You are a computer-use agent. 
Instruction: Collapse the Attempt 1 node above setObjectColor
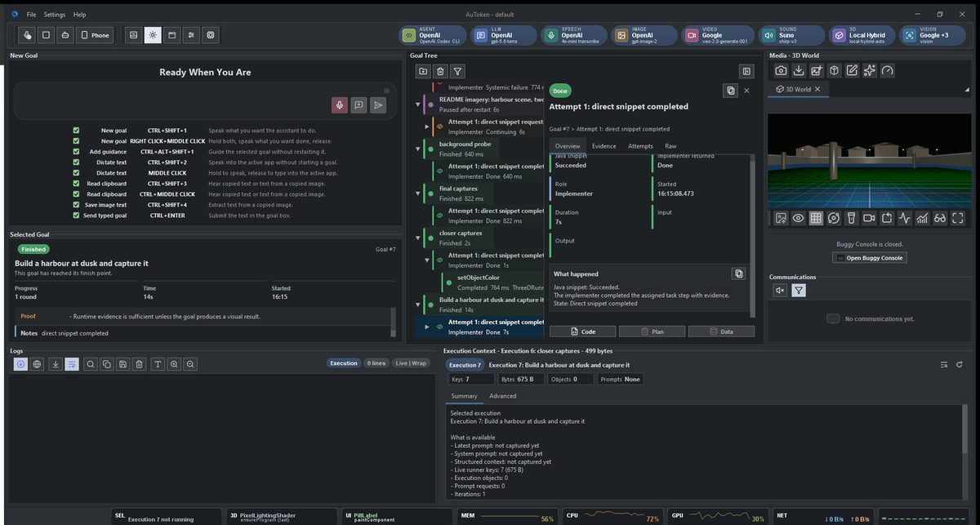coord(427,260)
